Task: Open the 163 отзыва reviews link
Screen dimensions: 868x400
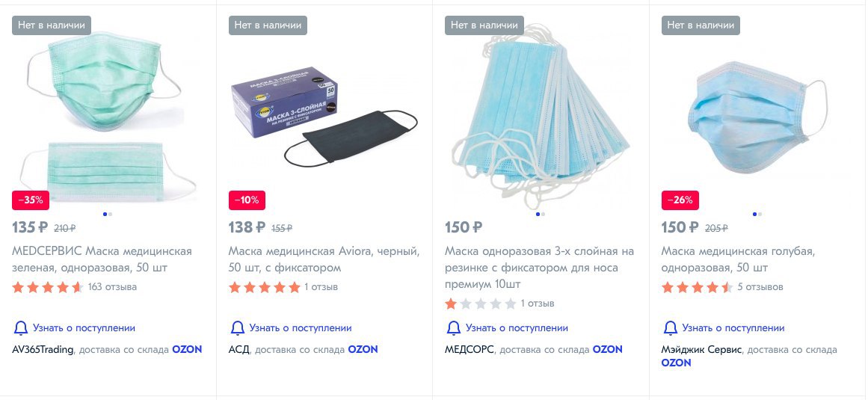Action: click(x=112, y=287)
